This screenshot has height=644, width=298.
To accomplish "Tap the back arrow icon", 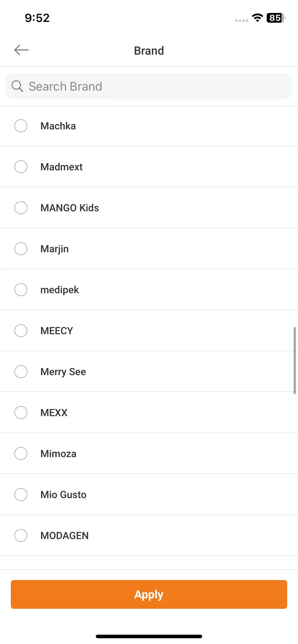I will tap(22, 50).
